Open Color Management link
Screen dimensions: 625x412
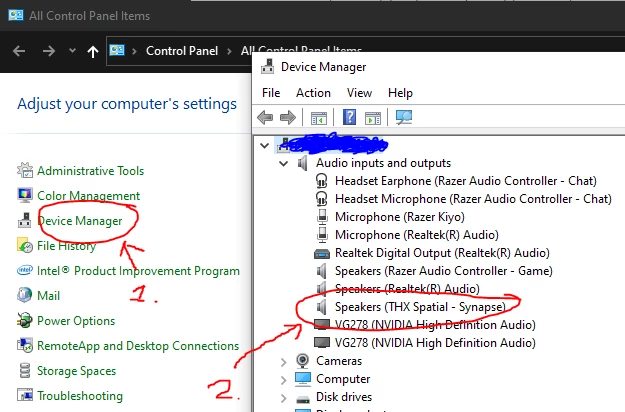tap(88, 196)
